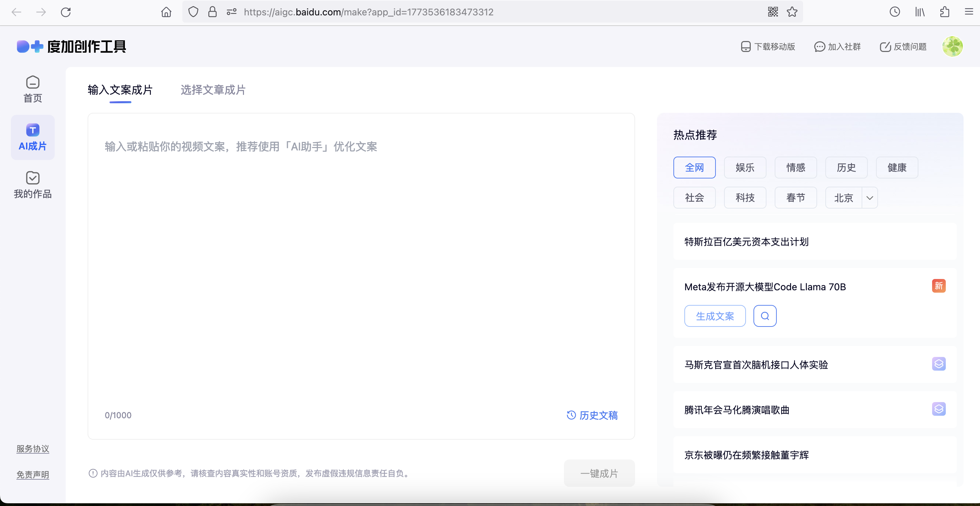The width and height of the screenshot is (980, 506).
Task: Select the 历史 category filter
Action: coord(846,167)
